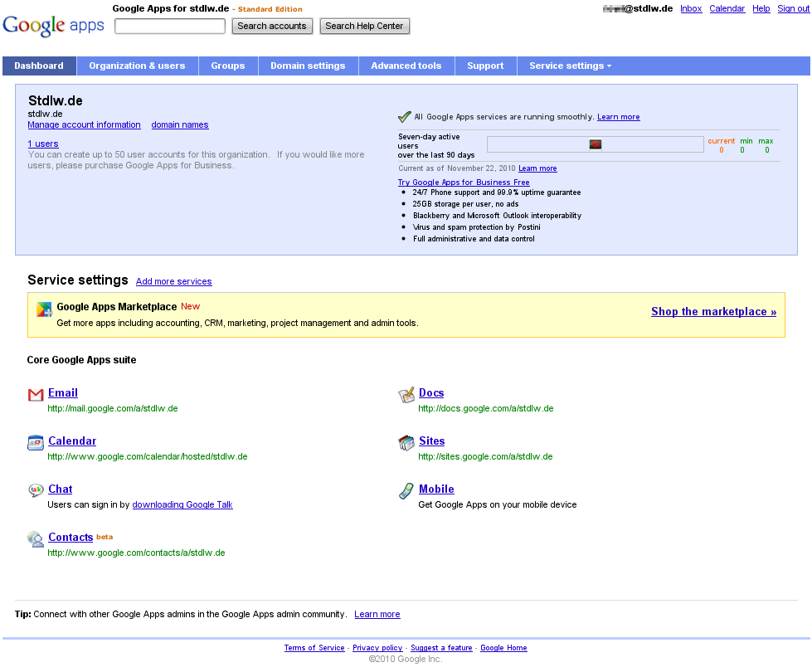This screenshot has width=812, height=672.
Task: Click the Chat talk bubble icon
Action: [x=35, y=490]
